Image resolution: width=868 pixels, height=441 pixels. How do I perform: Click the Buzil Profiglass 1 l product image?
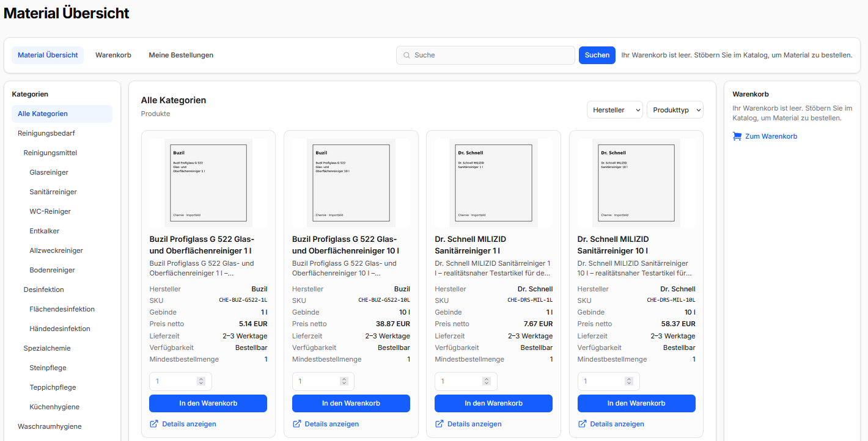click(208, 183)
